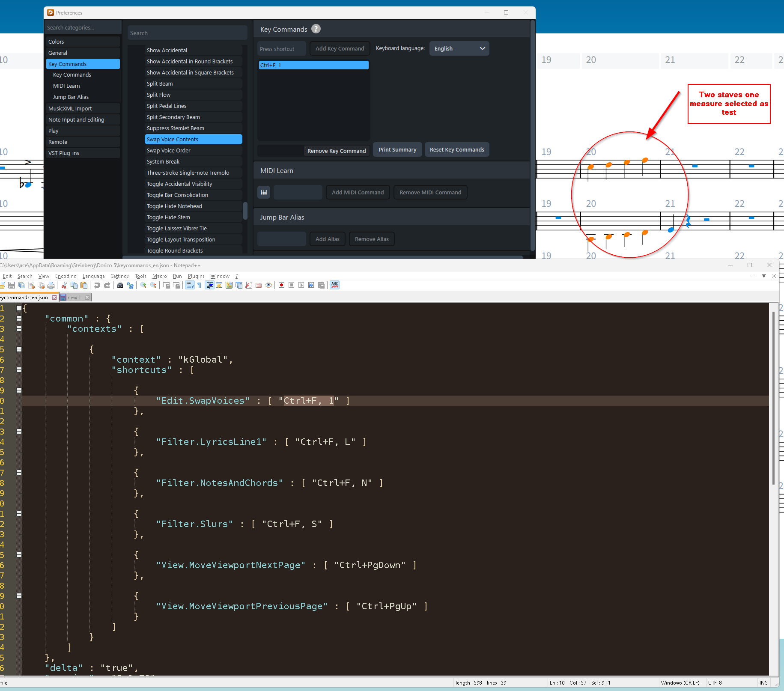
Task: Click the Print Summary button
Action: [x=397, y=149]
